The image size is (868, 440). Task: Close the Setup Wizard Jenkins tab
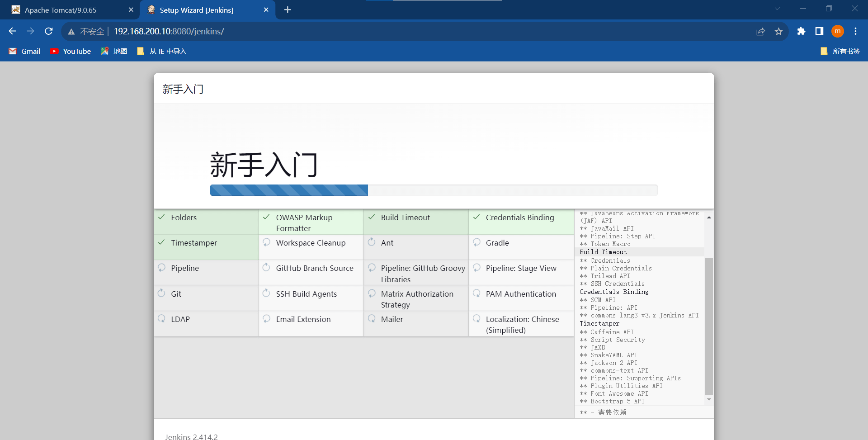(266, 10)
